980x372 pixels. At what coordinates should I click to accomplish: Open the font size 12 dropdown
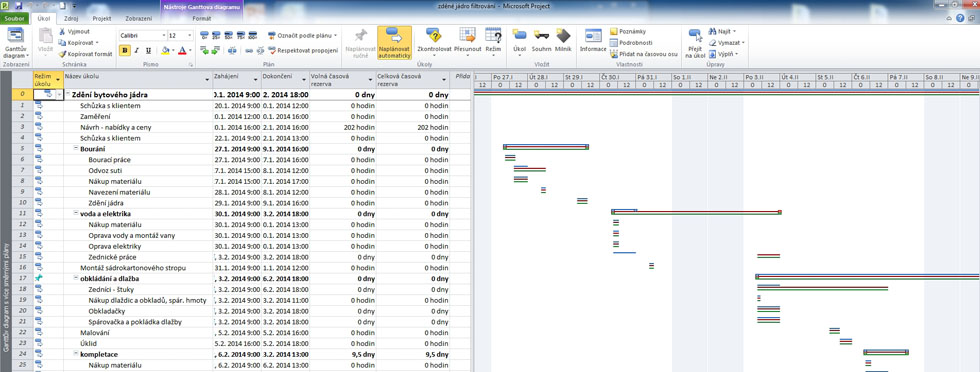190,36
